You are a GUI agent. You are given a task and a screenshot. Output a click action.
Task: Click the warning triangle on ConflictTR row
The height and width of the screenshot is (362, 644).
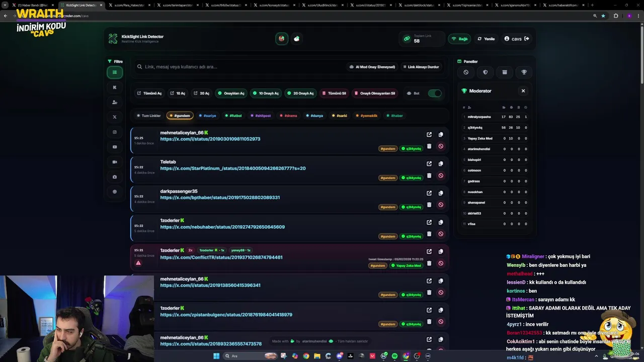pos(138,263)
